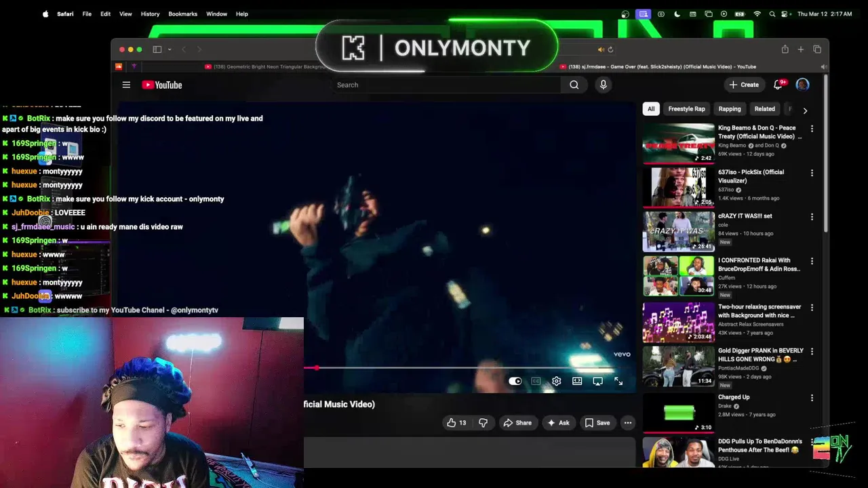Viewport: 868px width, 488px height.
Task: Open options for DDG Pulls Up video
Action: pos(812,442)
